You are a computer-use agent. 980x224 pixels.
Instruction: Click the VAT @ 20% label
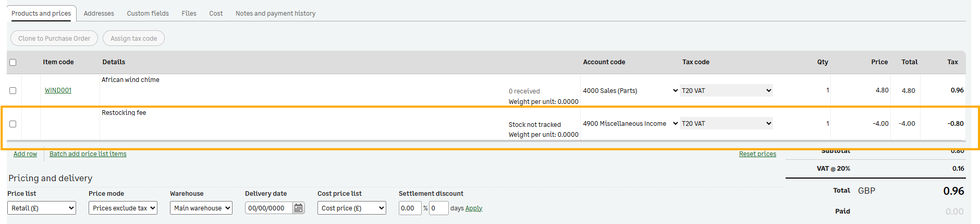[834, 169]
